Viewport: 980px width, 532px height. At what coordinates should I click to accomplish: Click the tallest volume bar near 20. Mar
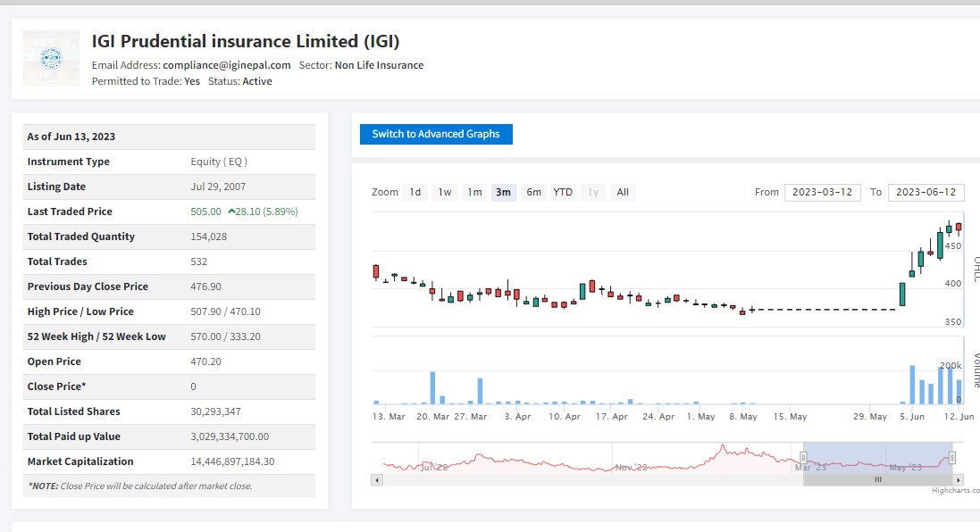point(432,388)
